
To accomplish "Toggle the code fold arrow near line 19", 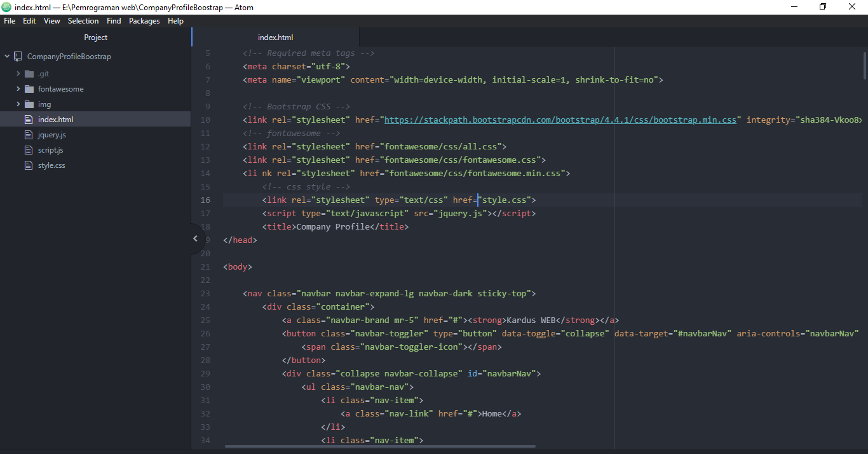I will pyautogui.click(x=195, y=238).
